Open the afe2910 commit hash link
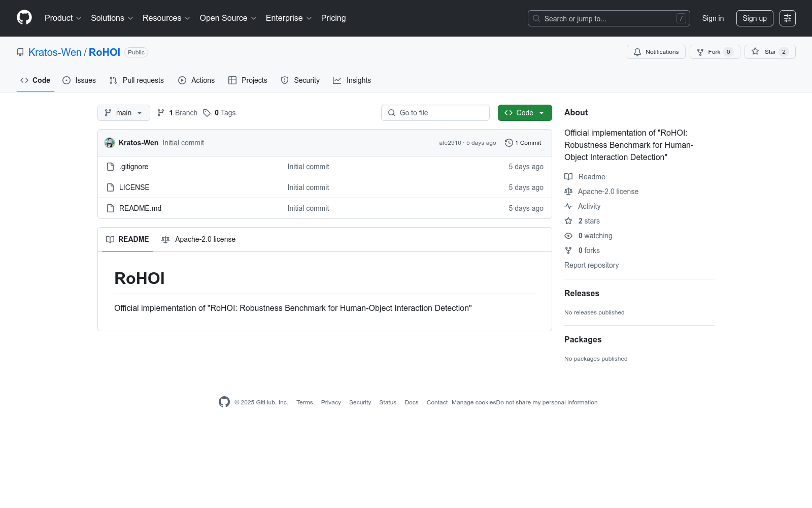Viewport: 812px width, 508px height. click(x=450, y=143)
